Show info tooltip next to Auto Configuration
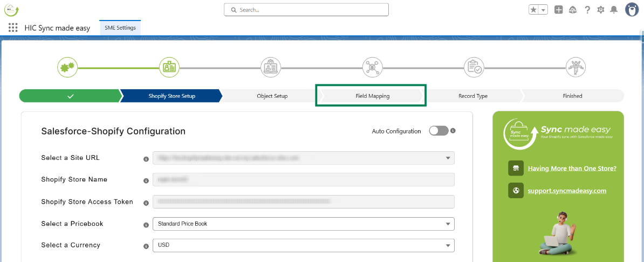This screenshot has width=644, height=262. click(454, 131)
